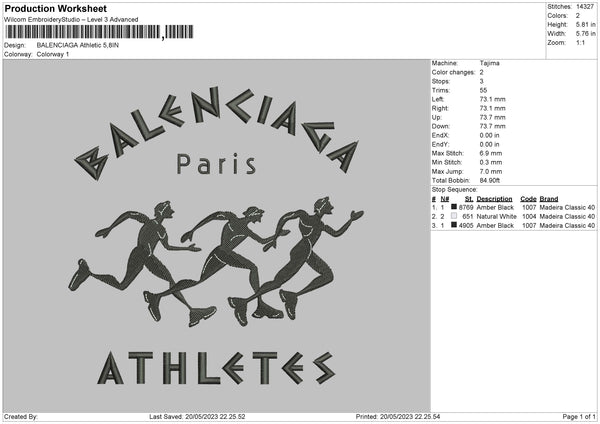Select the Right value 73.1 mm
600x424 pixels.
click(x=492, y=108)
